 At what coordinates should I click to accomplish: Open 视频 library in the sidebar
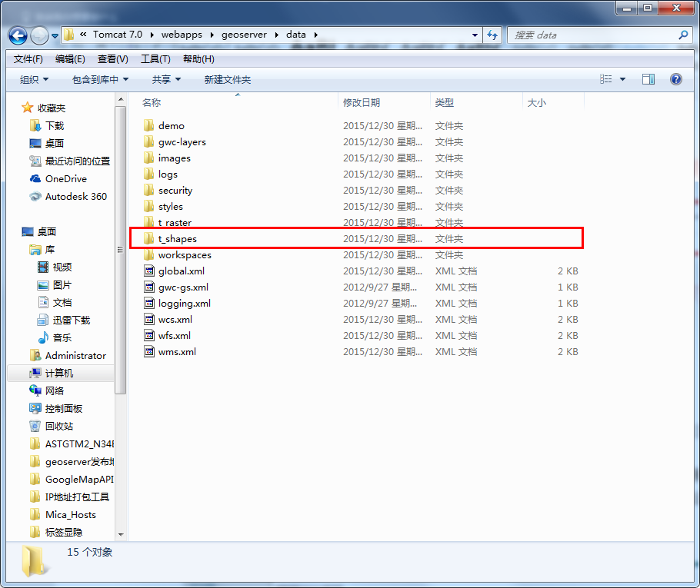click(62, 267)
